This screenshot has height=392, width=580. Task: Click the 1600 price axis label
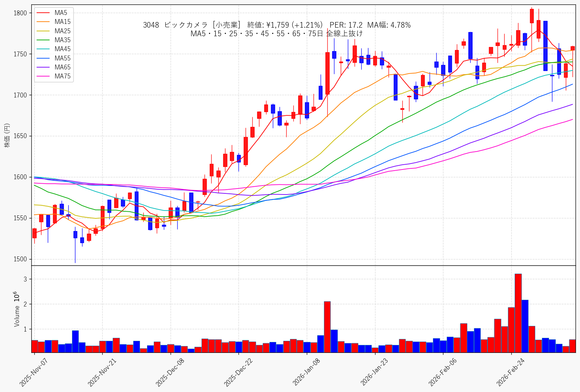20,177
